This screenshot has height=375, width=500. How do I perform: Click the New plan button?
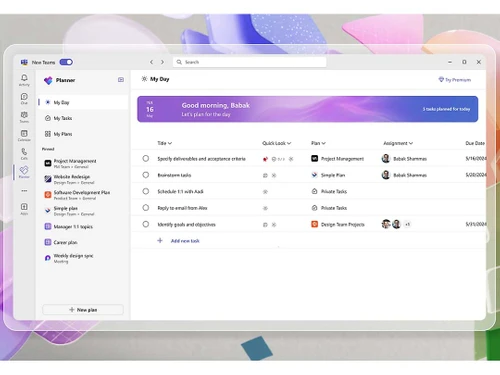coord(83,310)
